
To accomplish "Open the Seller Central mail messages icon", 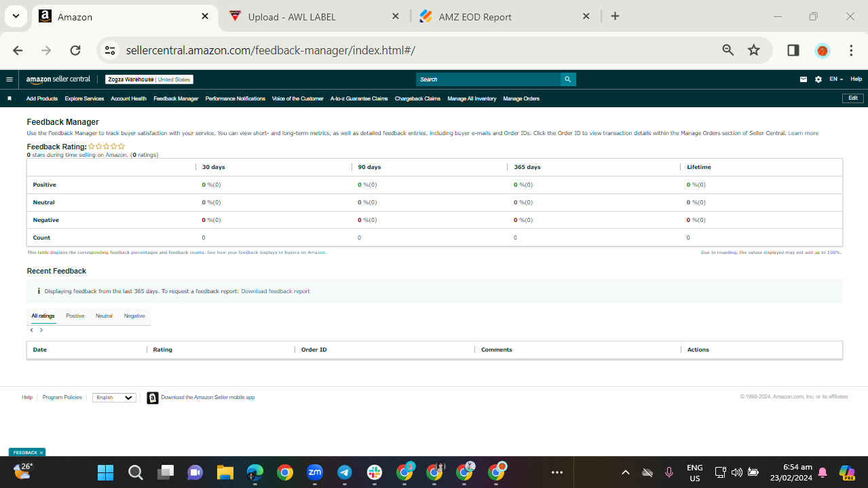I will click(x=804, y=79).
